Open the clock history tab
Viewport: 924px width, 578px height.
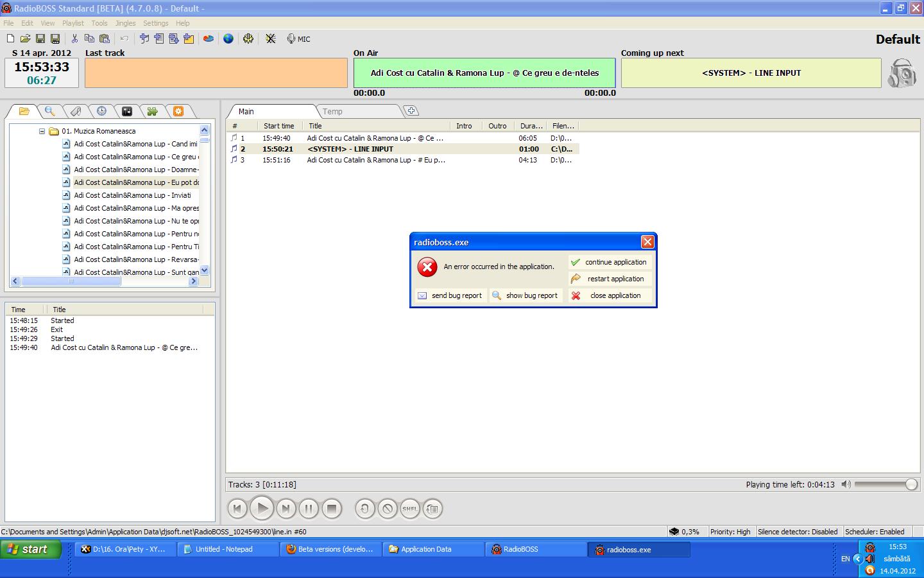[101, 111]
